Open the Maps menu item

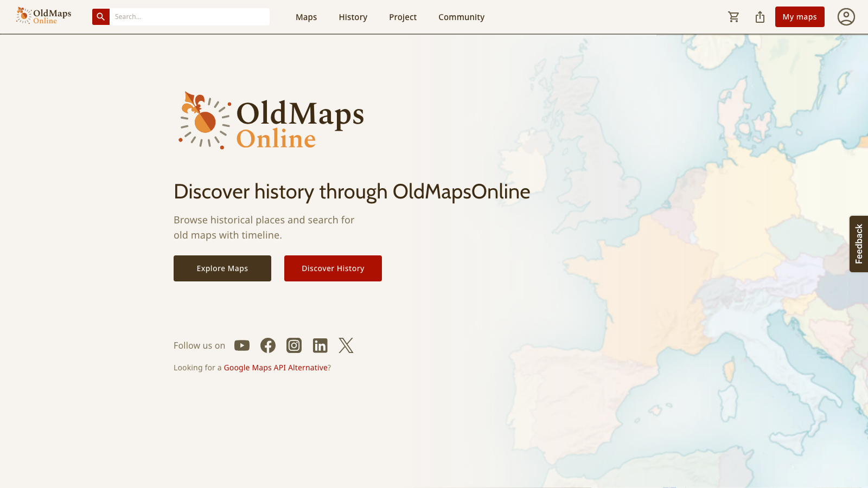coord(306,17)
